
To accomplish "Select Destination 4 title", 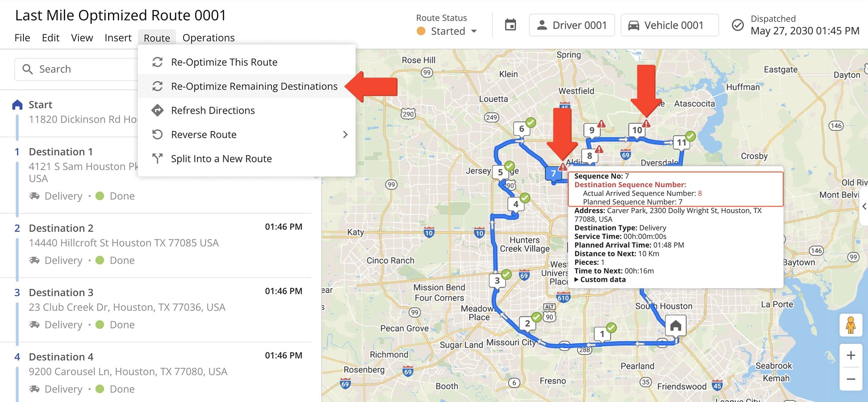I will click(x=61, y=357).
